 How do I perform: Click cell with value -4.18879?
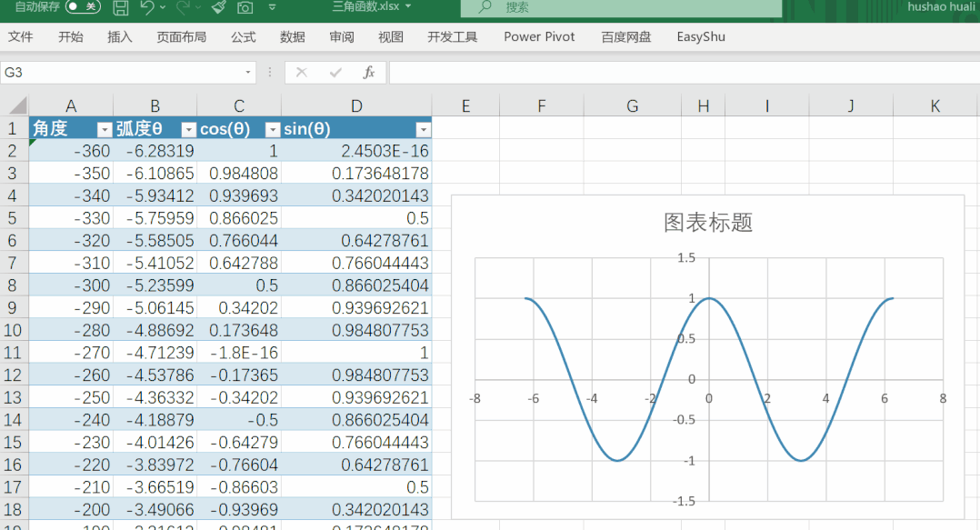click(x=155, y=420)
